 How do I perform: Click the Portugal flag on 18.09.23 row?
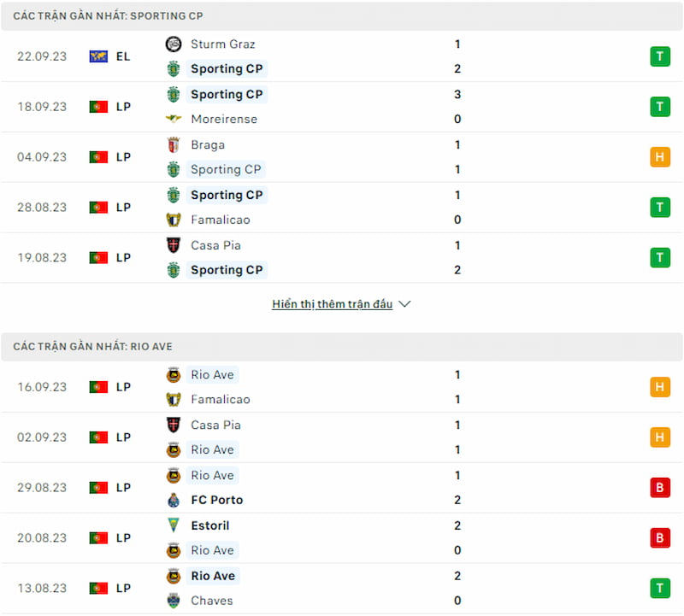click(98, 107)
